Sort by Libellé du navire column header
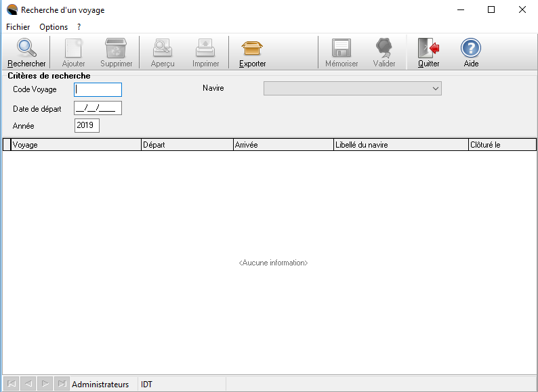The image size is (538, 392). (x=400, y=145)
